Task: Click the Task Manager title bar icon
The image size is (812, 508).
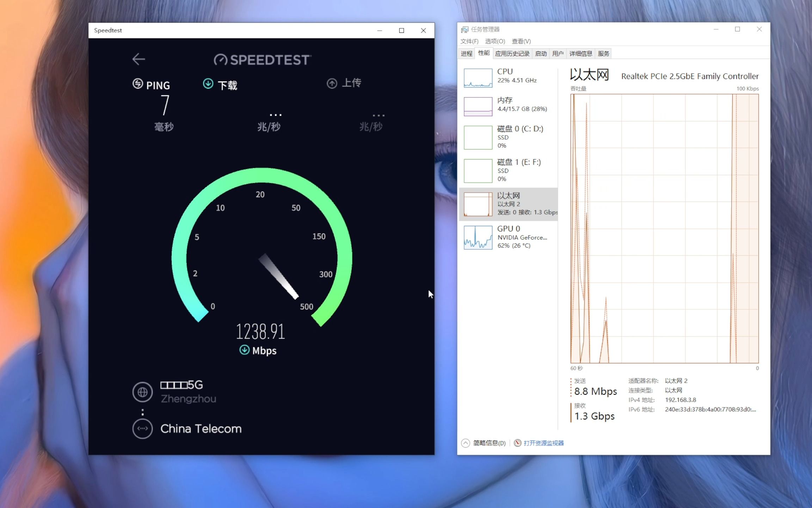Action: [465, 29]
